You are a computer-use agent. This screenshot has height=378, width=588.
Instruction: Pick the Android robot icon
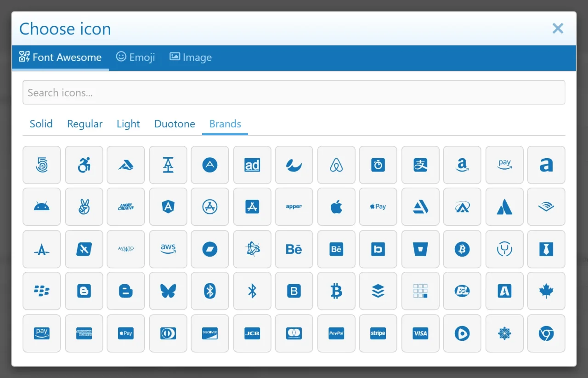point(41,206)
